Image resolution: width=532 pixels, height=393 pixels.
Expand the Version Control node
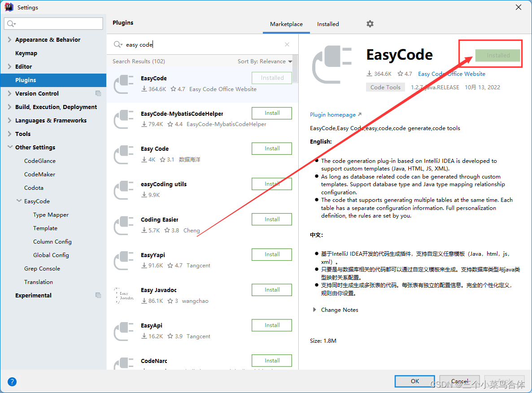tap(9, 93)
